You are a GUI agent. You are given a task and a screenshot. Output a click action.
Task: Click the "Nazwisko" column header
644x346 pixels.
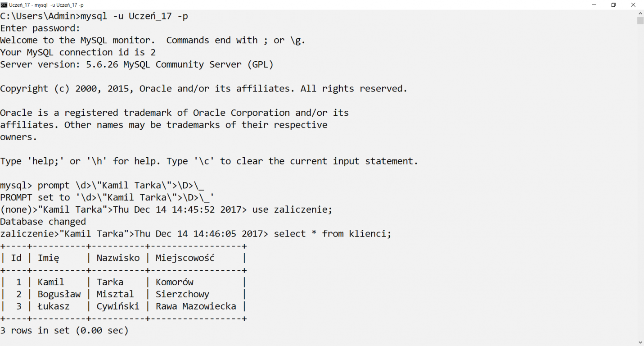(x=118, y=258)
